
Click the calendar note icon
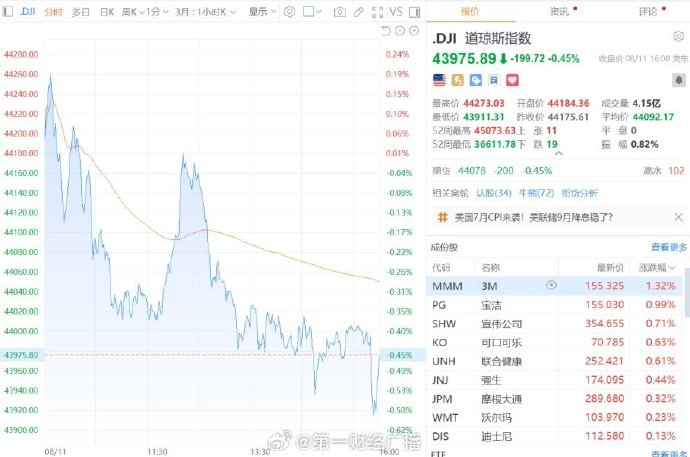[x=494, y=80]
